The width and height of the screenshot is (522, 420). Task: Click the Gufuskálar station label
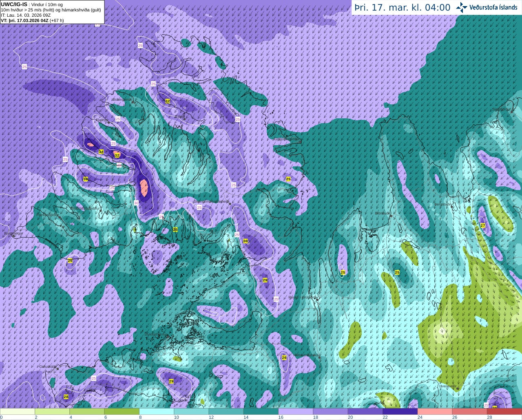(47, 366)
